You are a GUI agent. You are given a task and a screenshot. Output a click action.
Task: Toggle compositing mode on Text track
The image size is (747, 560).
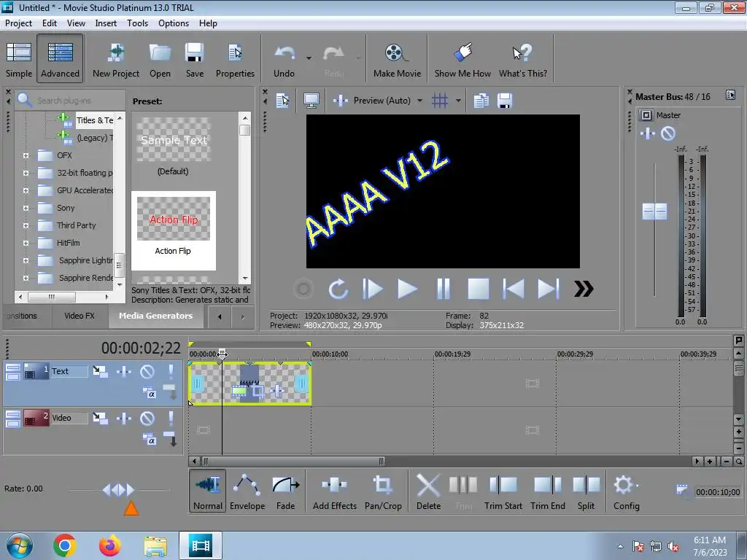(x=149, y=393)
